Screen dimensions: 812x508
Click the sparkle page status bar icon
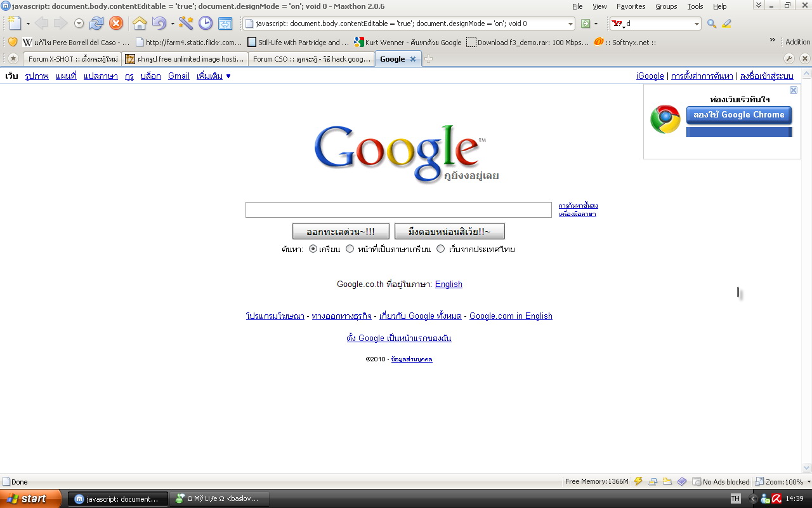tap(667, 481)
